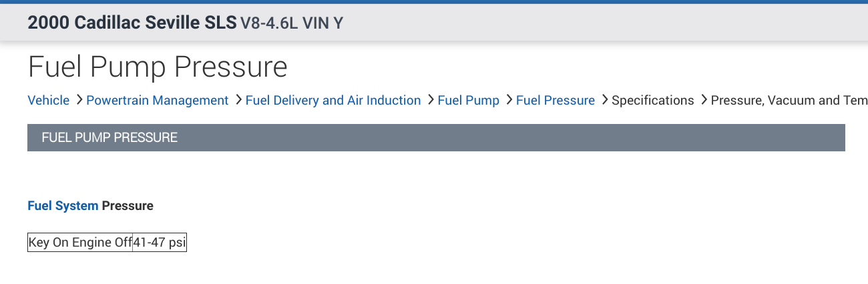Click the chevron before Pressure, Vacuum
Screen dimensions: 868x284
[x=704, y=100]
